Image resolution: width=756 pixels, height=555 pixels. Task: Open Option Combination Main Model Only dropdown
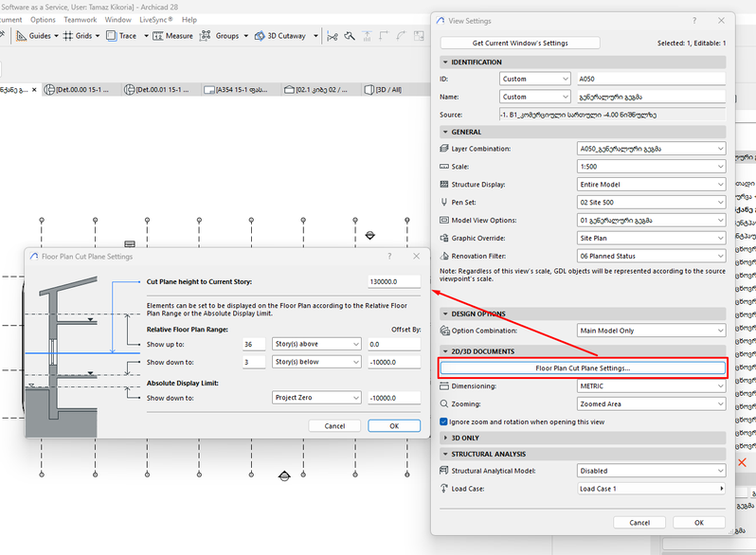tap(651, 331)
